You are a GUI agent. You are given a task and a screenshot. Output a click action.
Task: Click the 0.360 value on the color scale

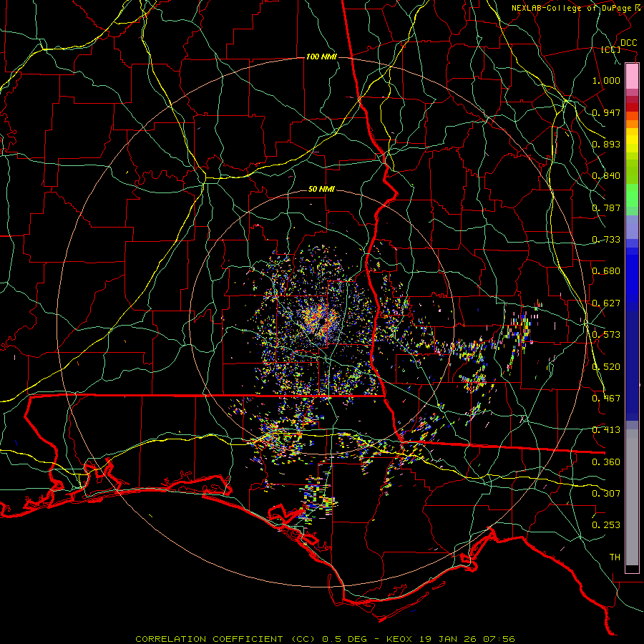point(606,462)
